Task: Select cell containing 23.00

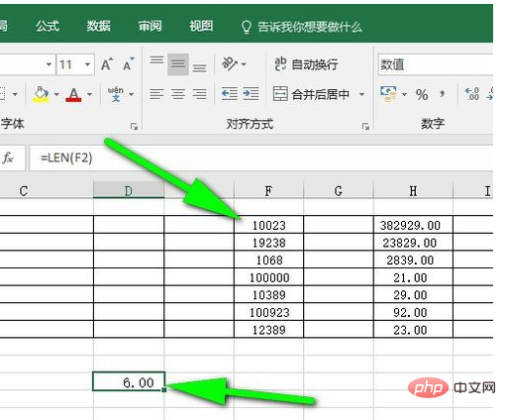Action: 413,329
